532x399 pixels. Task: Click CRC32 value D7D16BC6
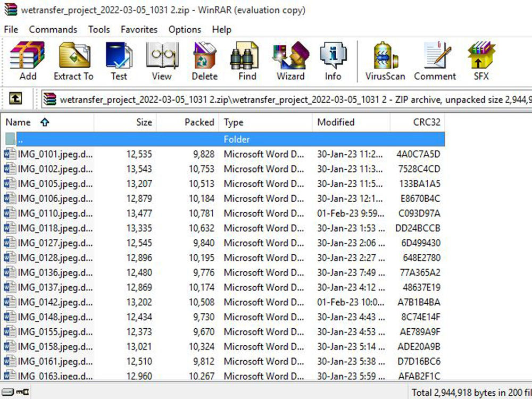tap(419, 362)
